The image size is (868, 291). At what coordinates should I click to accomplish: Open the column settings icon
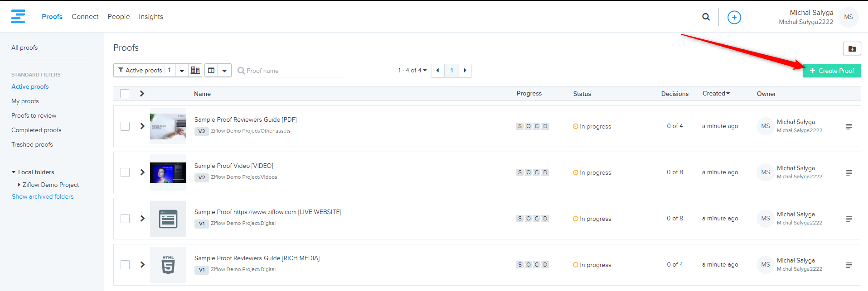coord(211,70)
